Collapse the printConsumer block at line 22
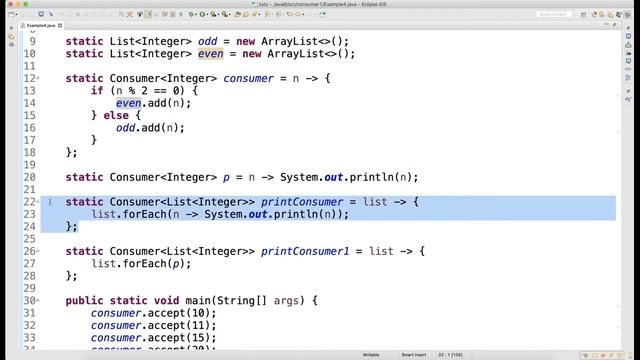 [38, 201]
